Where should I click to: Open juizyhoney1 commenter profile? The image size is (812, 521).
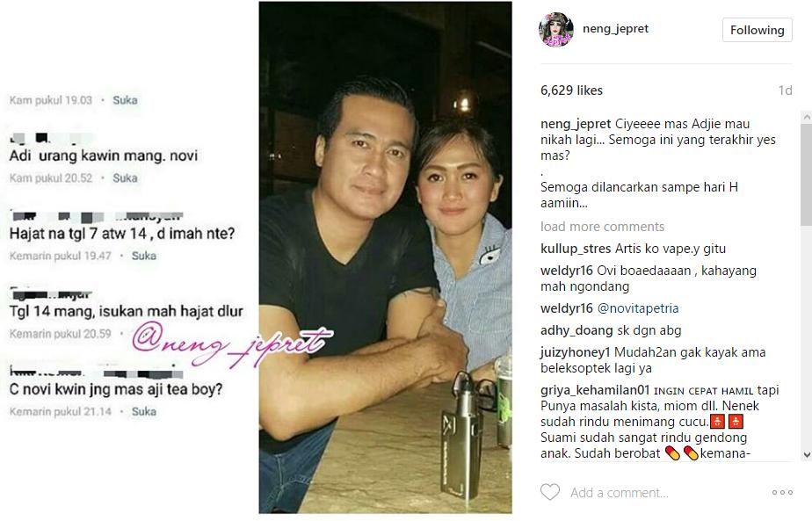coord(576,352)
